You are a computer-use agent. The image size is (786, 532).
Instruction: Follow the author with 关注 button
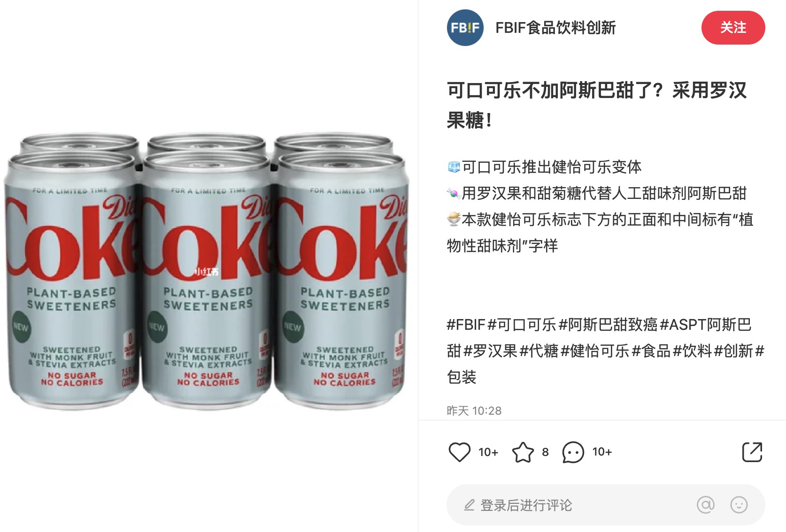(733, 28)
